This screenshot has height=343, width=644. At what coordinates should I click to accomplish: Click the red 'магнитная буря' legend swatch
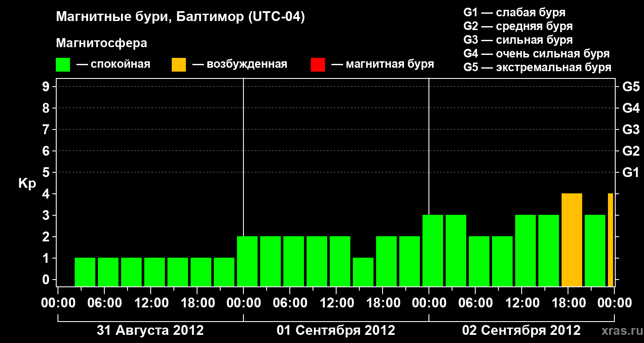318,65
